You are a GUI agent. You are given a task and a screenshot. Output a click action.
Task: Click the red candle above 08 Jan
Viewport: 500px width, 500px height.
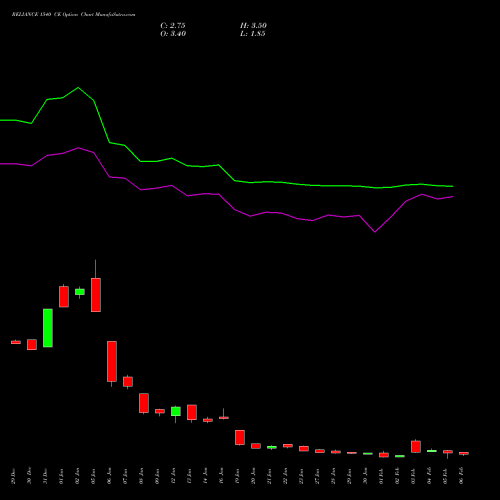[x=144, y=403]
